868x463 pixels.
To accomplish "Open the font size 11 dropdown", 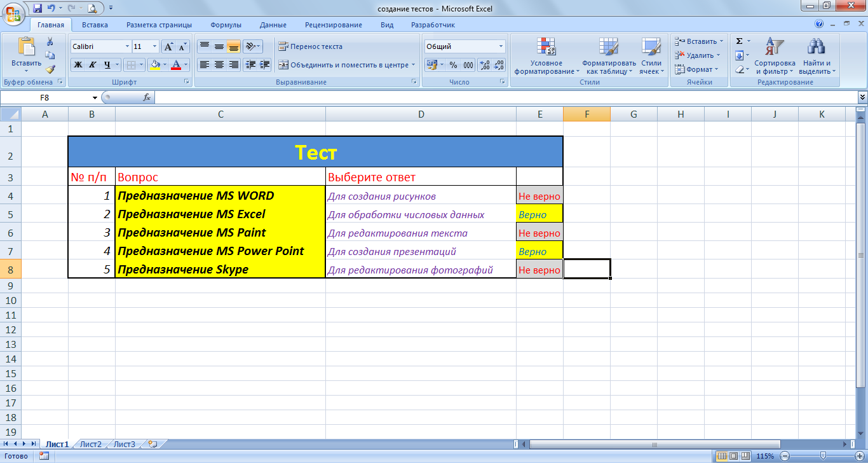I will tap(155, 46).
